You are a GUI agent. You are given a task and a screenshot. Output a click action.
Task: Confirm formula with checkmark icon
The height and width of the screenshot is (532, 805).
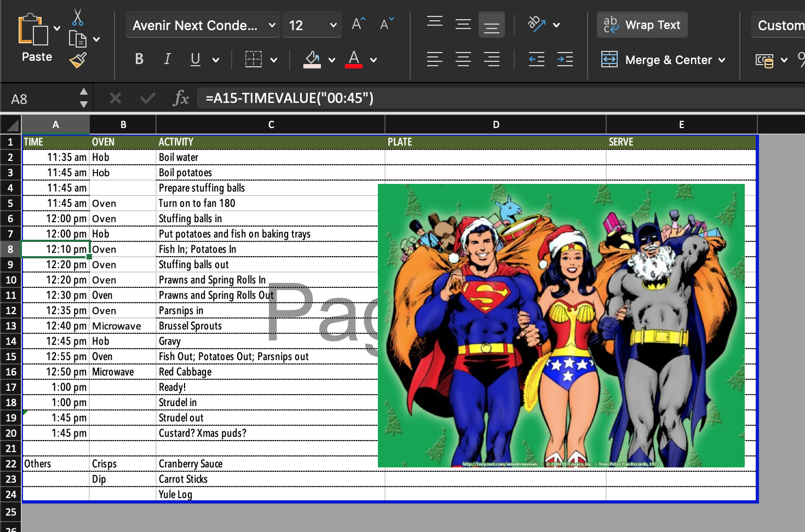point(147,99)
